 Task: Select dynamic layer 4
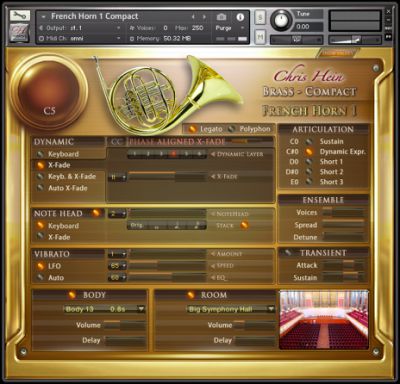pos(173,154)
